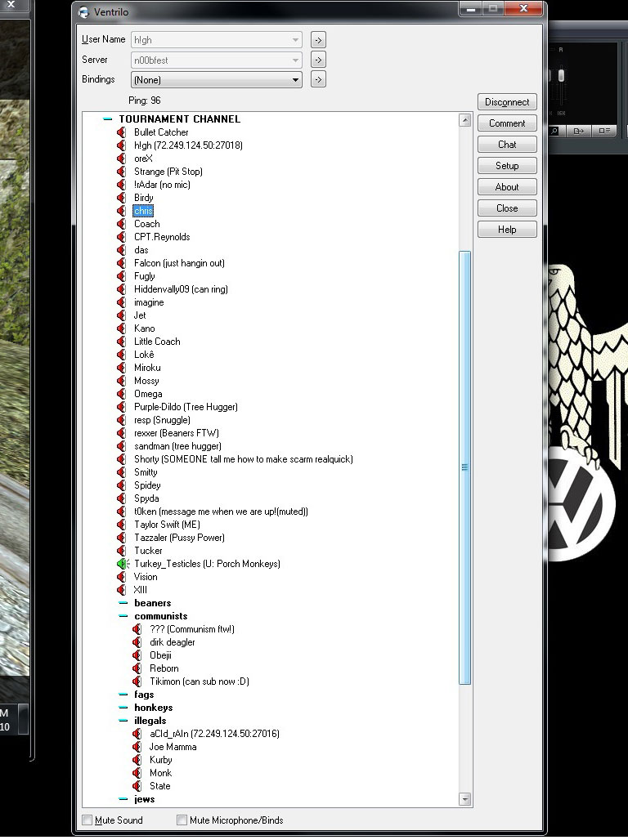Screen dimensions: 628x840
Task: Select Tikimon (can sub now :D)
Action: (200, 681)
